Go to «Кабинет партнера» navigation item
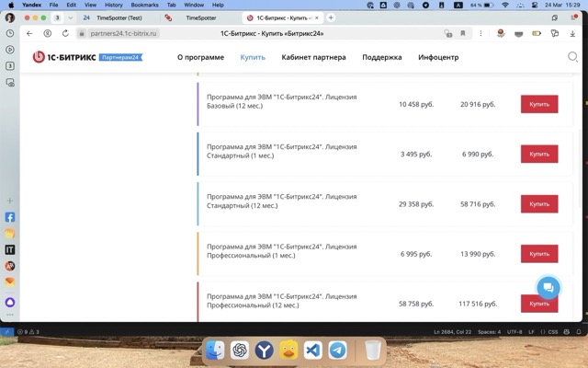588x368 pixels. (313, 57)
